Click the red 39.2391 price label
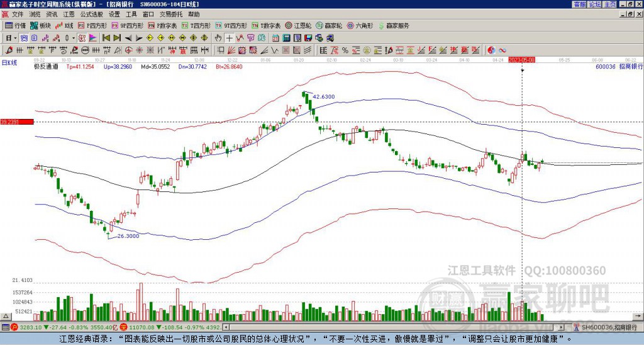The height and width of the screenshot is (345, 644). pyautogui.click(x=16, y=122)
